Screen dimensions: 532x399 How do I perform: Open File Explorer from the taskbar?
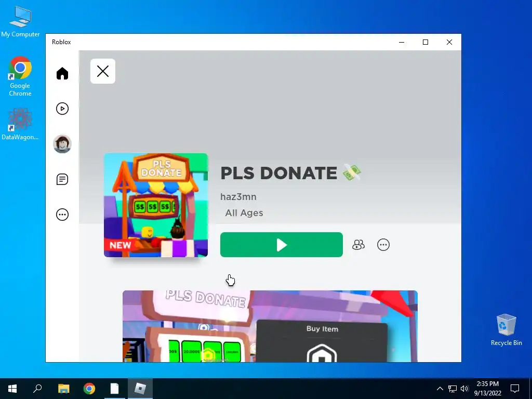63,388
